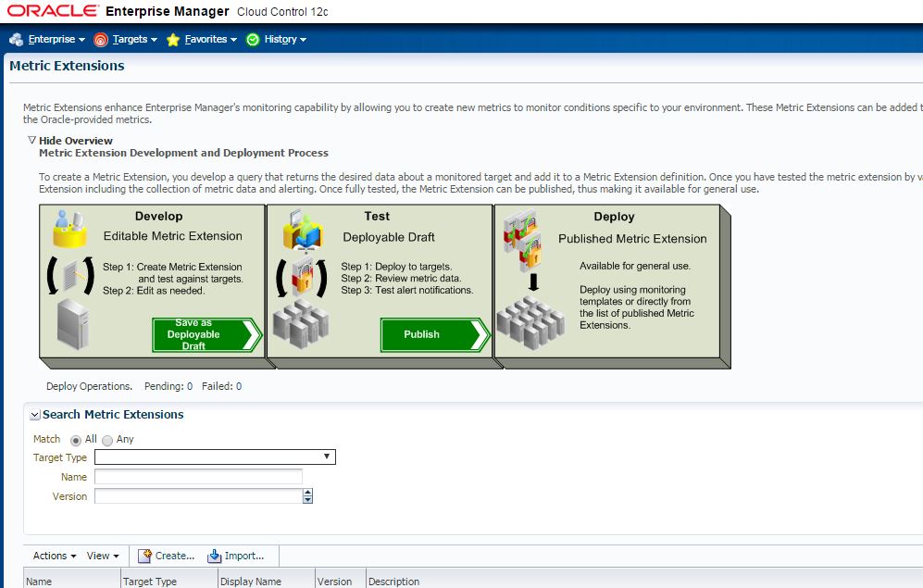The height and width of the screenshot is (588, 923).
Task: Click the Create metric extension icon
Action: pos(147,556)
